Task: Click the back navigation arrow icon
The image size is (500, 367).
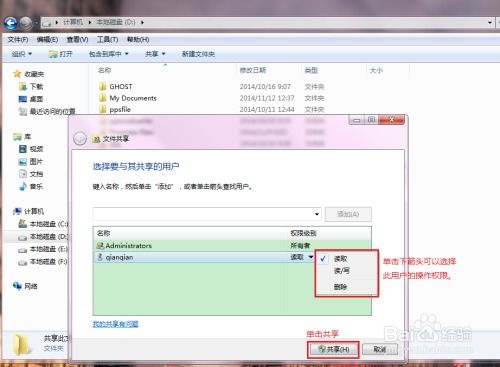Action: [11, 23]
